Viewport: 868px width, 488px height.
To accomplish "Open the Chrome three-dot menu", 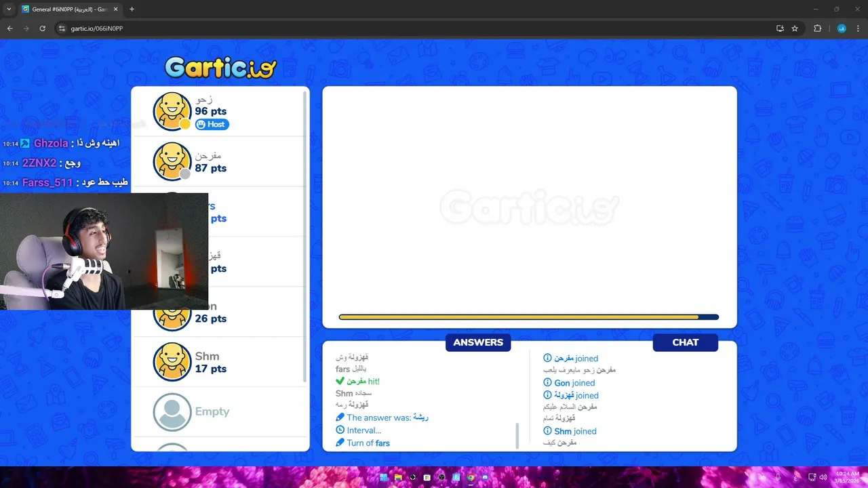I will [x=858, y=28].
